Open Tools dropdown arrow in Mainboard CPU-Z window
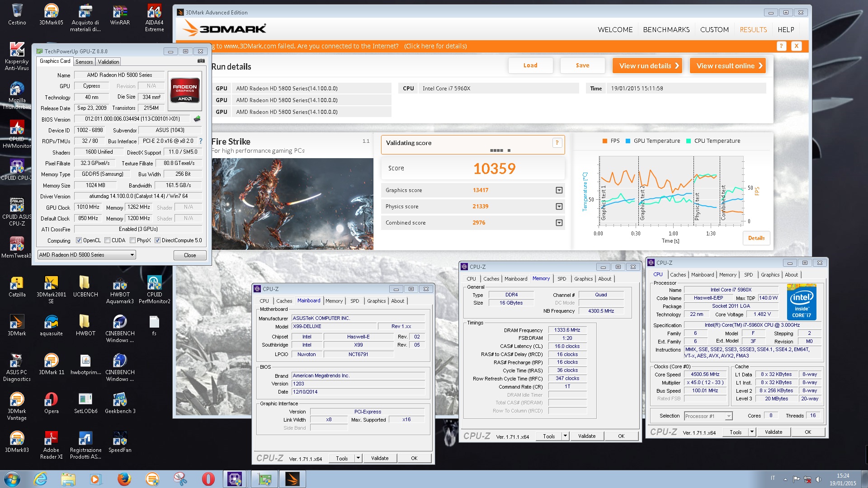 358,458
